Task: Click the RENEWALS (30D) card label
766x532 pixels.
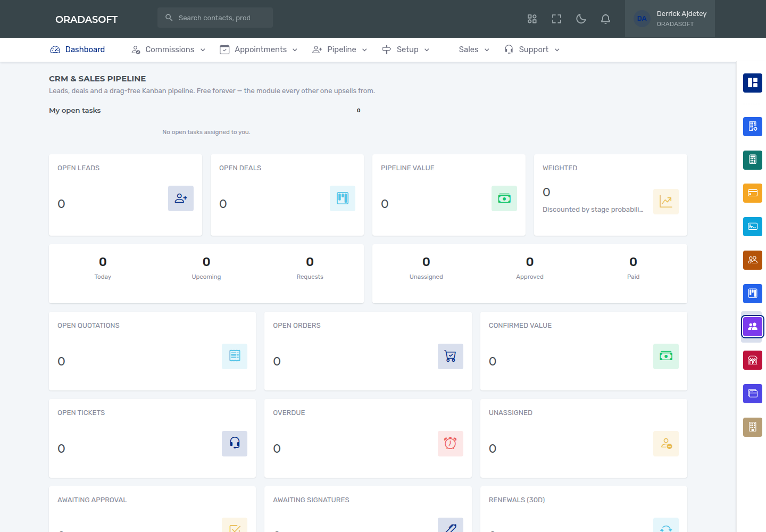Action: click(517, 500)
